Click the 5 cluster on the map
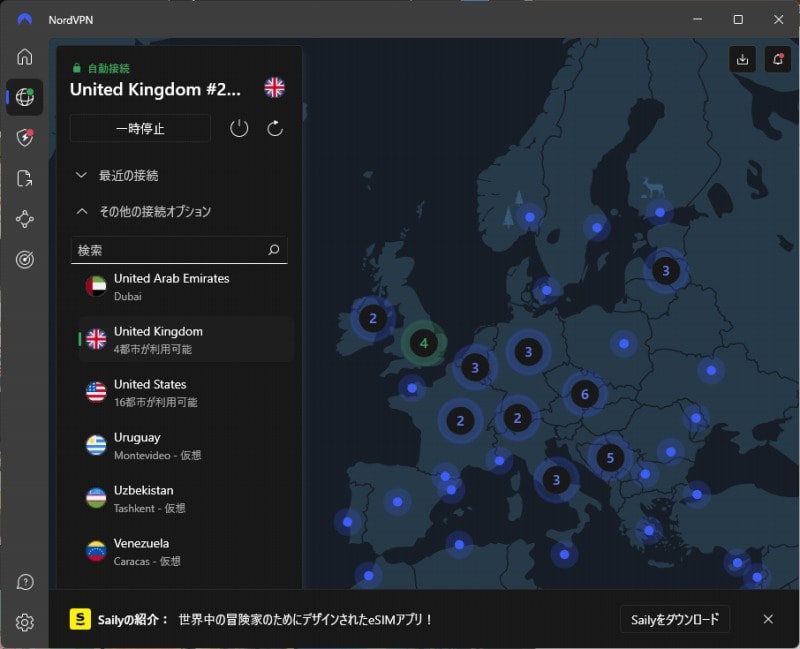Viewport: 800px width, 649px height. (x=610, y=458)
